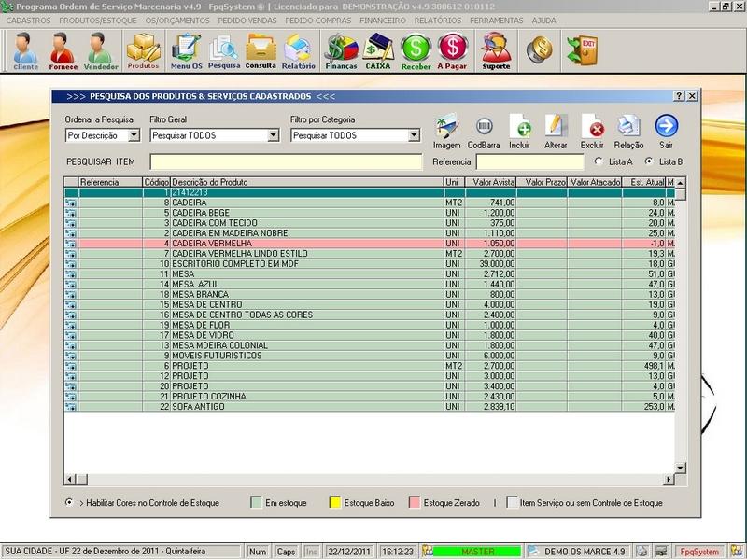The width and height of the screenshot is (747, 560).
Task: Click the Menu OS toolbar icon
Action: click(187, 51)
